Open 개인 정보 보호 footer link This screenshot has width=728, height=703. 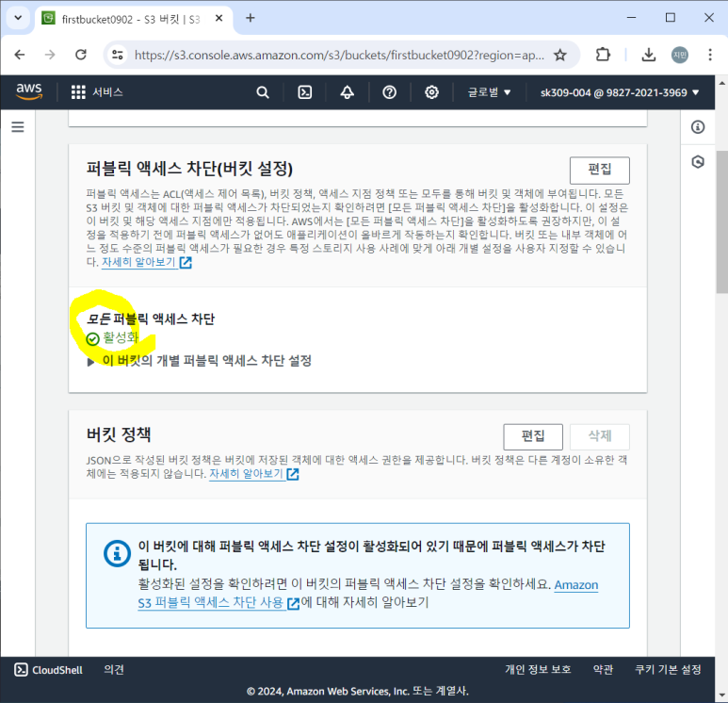tap(538, 669)
